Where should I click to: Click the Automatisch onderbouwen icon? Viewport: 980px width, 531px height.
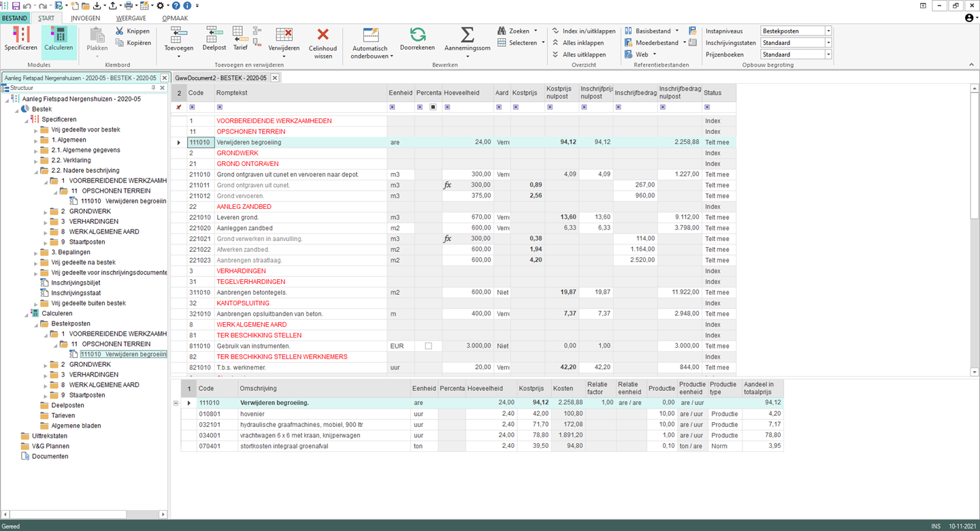coord(370,35)
